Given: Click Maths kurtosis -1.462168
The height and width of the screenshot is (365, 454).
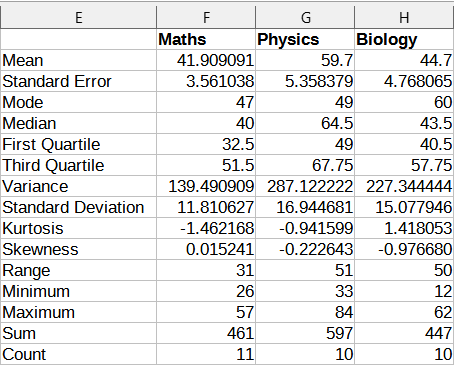Looking at the screenshot, I should 206,228.
